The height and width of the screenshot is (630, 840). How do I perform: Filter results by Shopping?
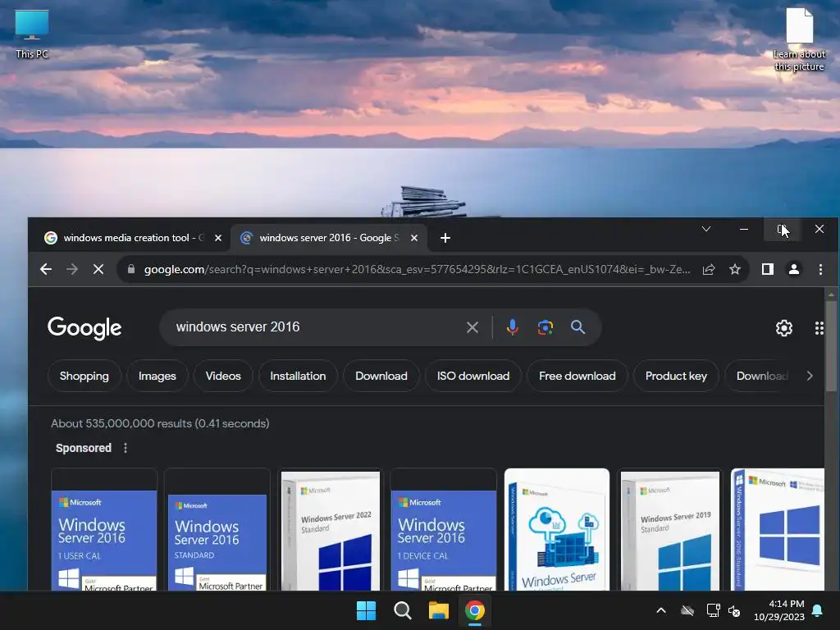84,376
